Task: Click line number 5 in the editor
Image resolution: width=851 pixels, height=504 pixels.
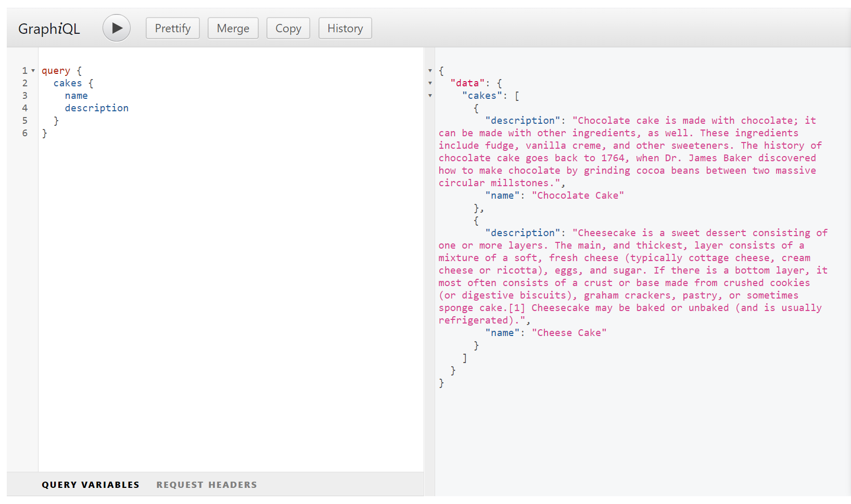Action: coord(24,120)
